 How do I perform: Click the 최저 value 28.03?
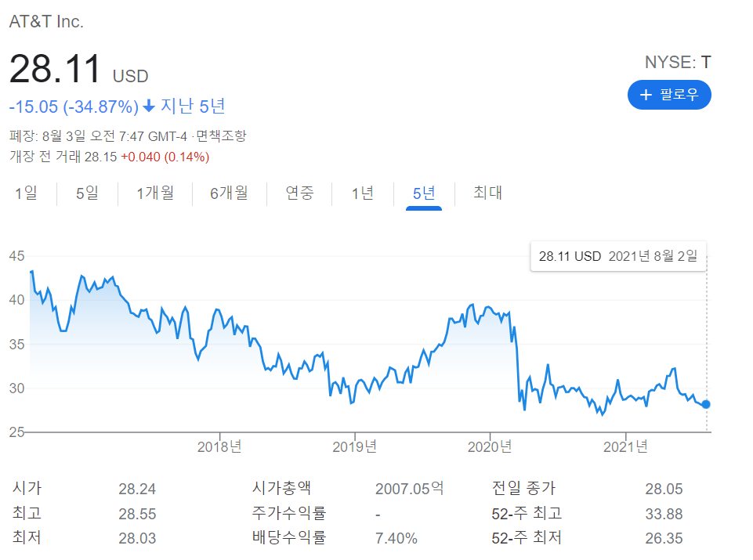pyautogui.click(x=137, y=538)
